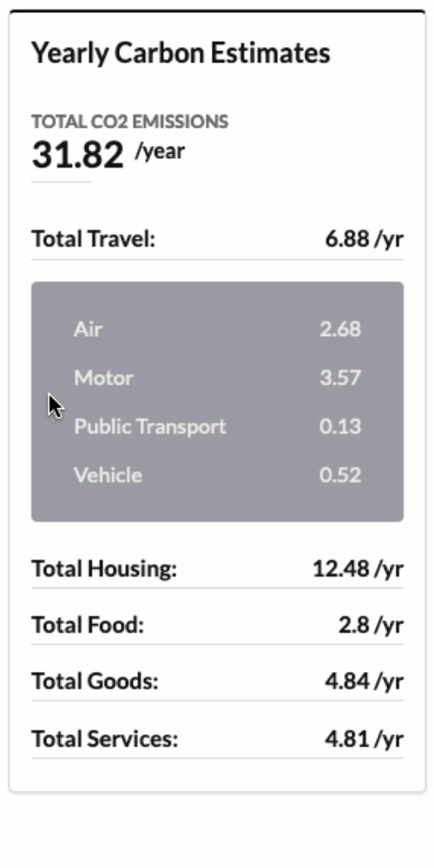Click the 31.82 total emissions figure

coord(77,154)
